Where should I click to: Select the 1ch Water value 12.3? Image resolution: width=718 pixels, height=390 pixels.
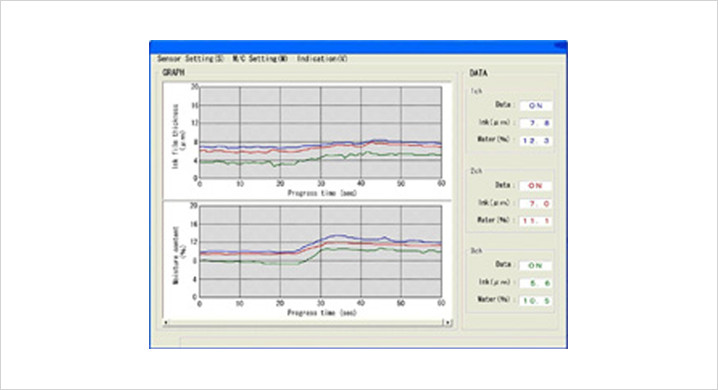pyautogui.click(x=536, y=141)
